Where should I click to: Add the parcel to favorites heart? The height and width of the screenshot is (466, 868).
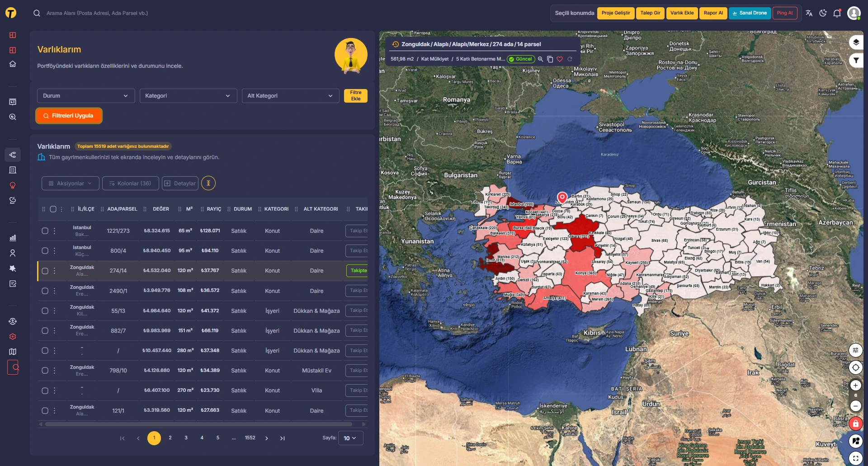click(x=560, y=59)
